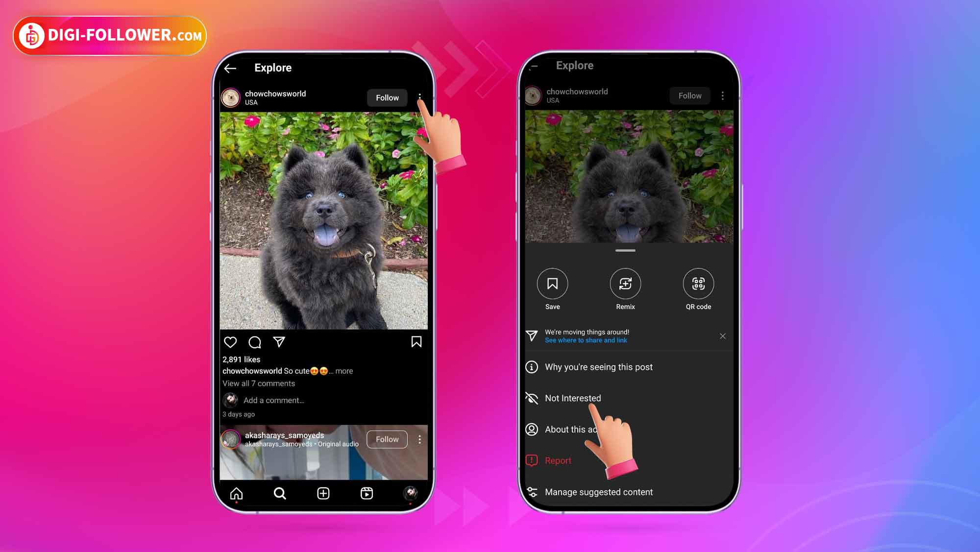
Task: Select Report from the options menu
Action: (558, 460)
